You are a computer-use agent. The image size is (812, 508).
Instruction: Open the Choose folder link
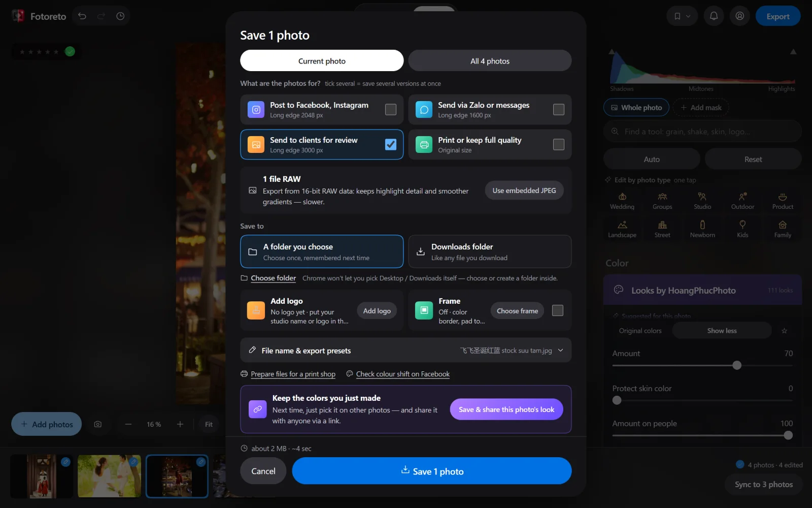coord(273,278)
